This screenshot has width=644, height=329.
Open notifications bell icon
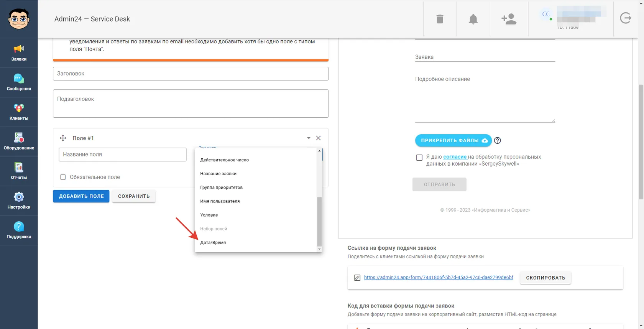click(473, 19)
